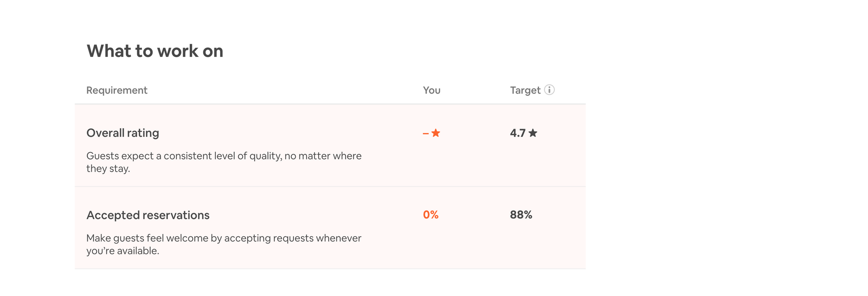Image resolution: width=868 pixels, height=296 pixels.
Task: Click the 88% target value
Action: (x=521, y=215)
